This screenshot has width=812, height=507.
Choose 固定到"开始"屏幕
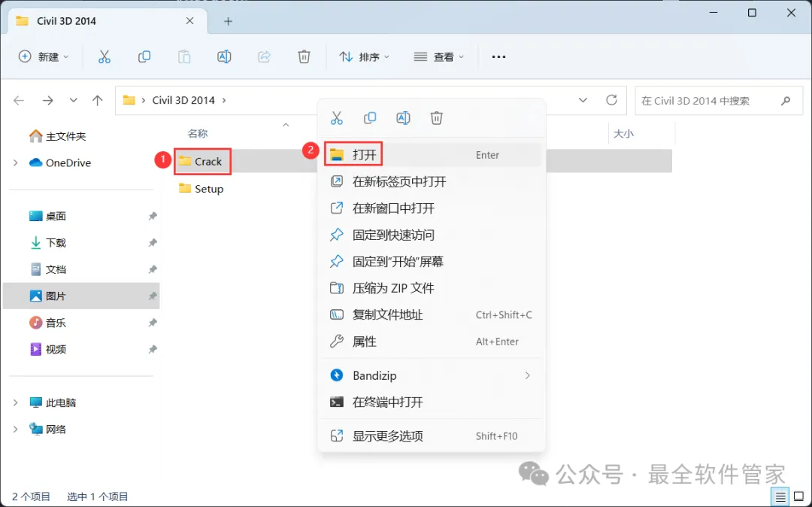(x=432, y=262)
